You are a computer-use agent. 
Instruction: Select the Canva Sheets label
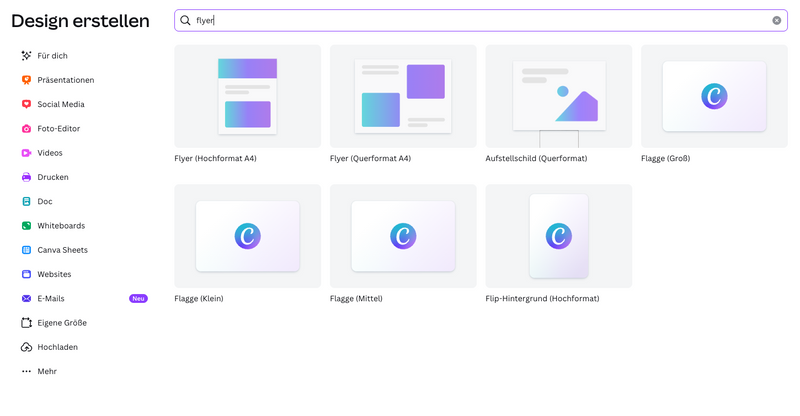[x=62, y=250]
